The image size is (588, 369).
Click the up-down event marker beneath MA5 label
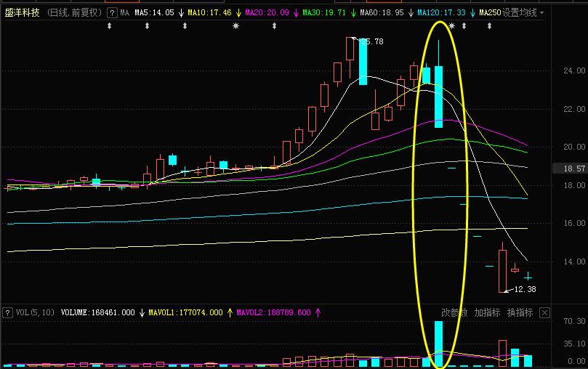click(x=147, y=26)
